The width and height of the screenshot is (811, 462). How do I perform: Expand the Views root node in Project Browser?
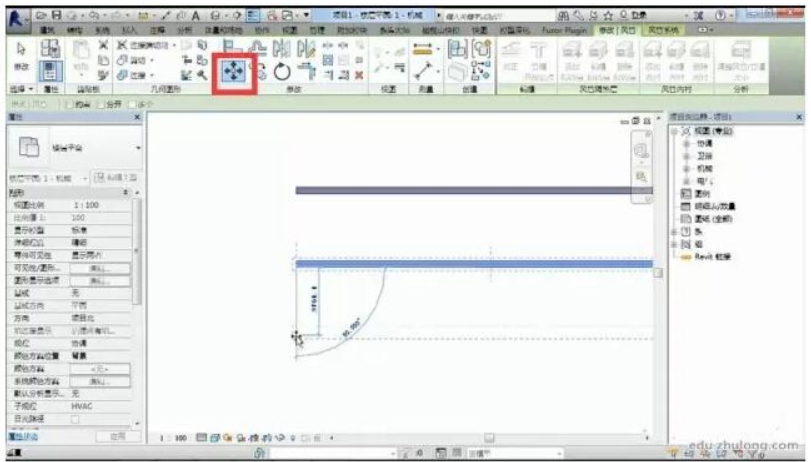pyautogui.click(x=677, y=131)
